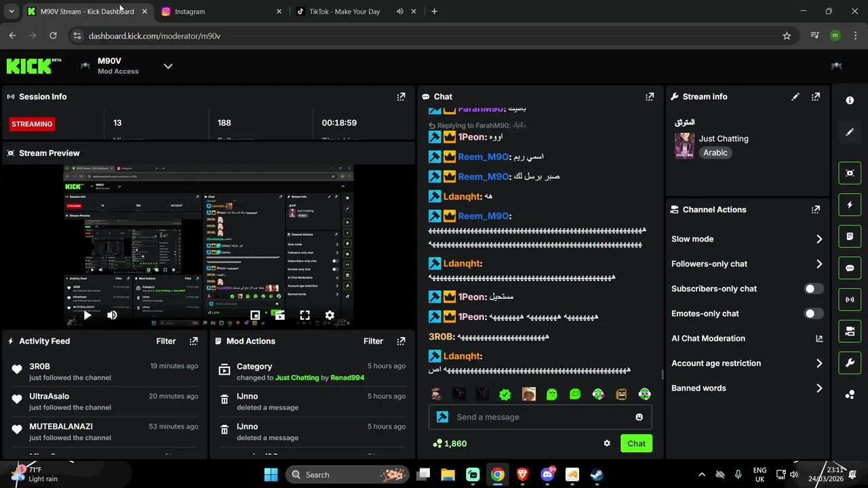Click the theater mode icon on preview
Viewport: 868px width, 488px height.
279,315
